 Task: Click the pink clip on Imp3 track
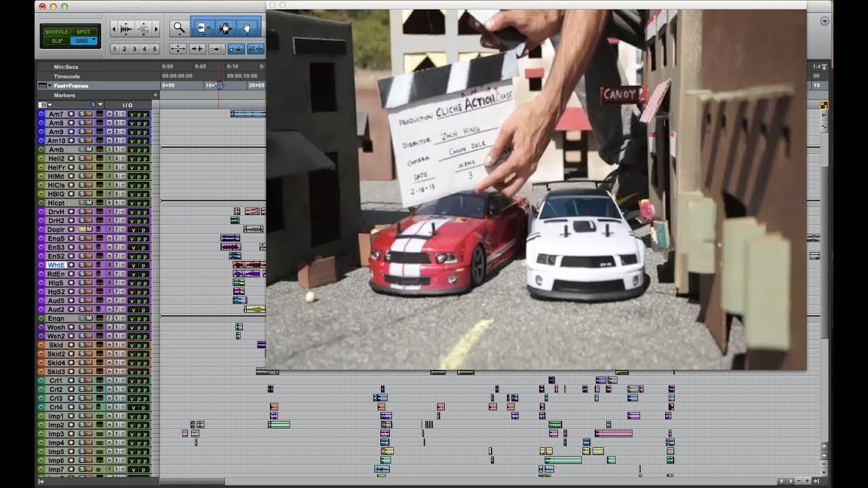tap(614, 434)
